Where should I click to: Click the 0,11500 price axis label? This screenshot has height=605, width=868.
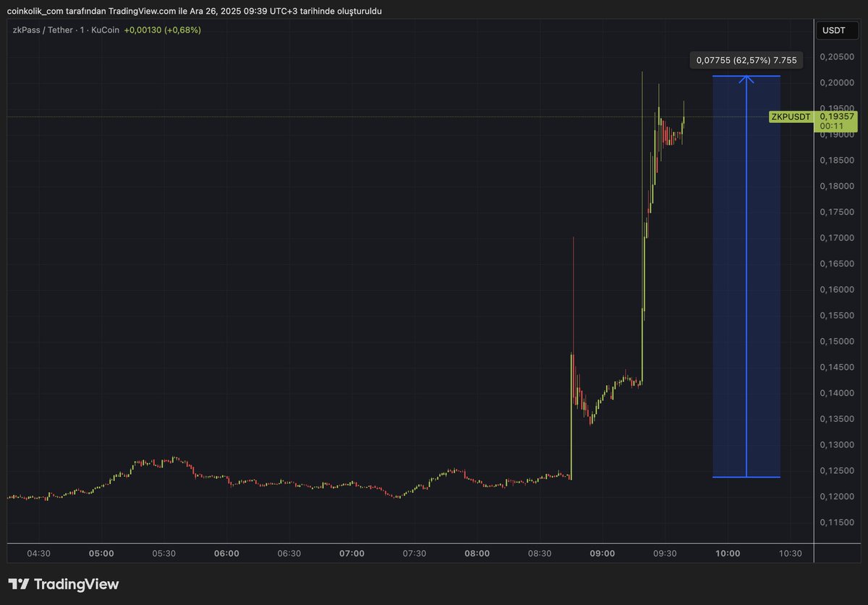(838, 522)
